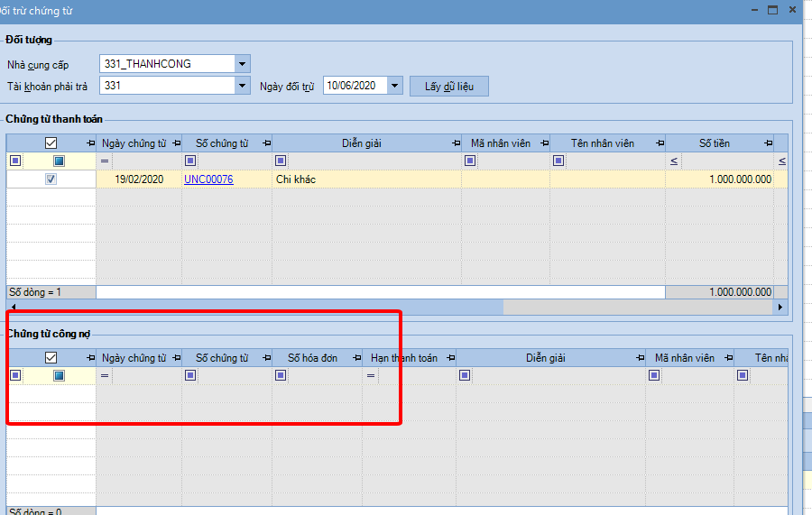Pin Hạn thanh toán column in debt grid
Image resolution: width=812 pixels, height=515 pixels.
click(x=450, y=358)
